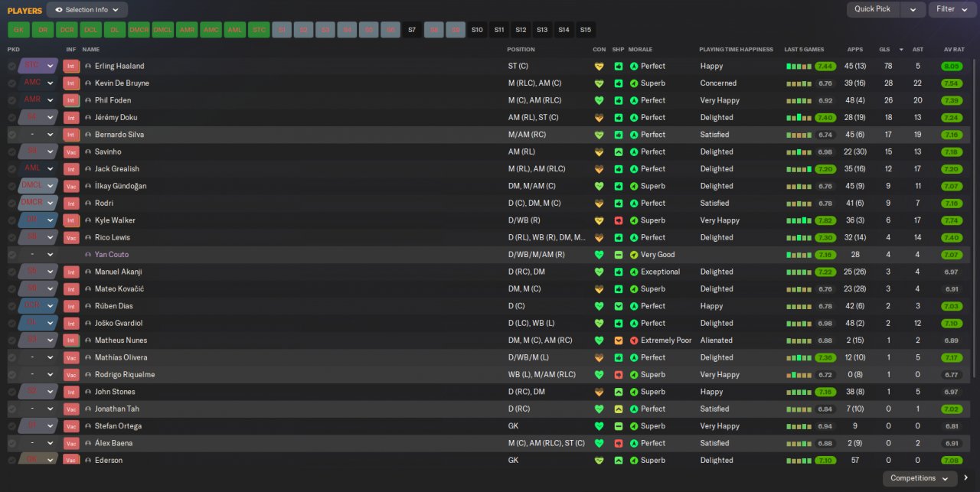The image size is (980, 492).
Task: Click the Vac status icon for Rodrigo Riquelme
Action: (71, 375)
